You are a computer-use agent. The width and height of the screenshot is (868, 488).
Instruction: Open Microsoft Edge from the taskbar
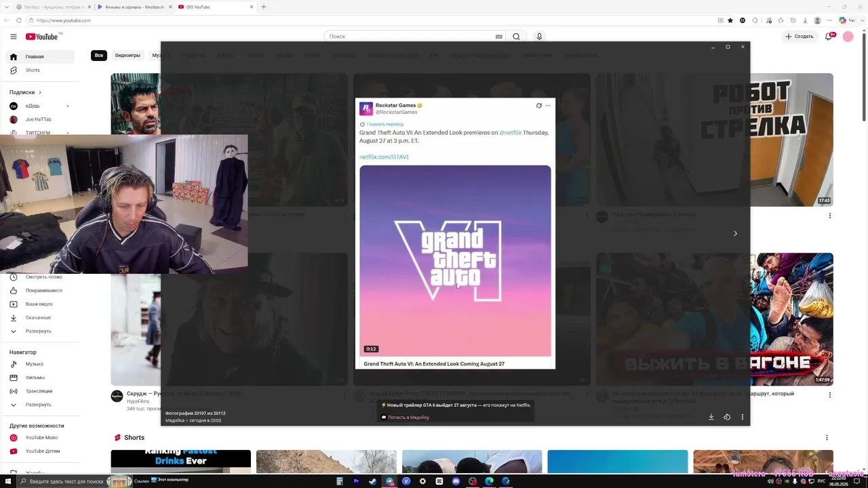489,481
